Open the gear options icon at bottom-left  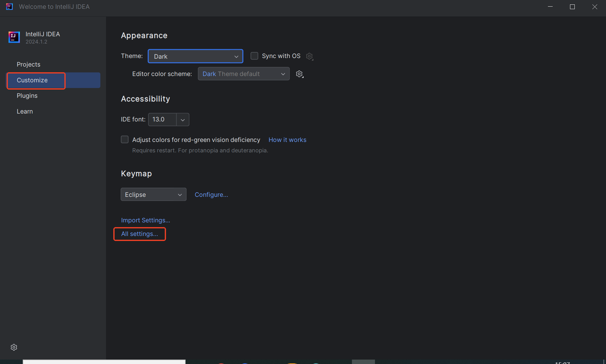tap(14, 347)
